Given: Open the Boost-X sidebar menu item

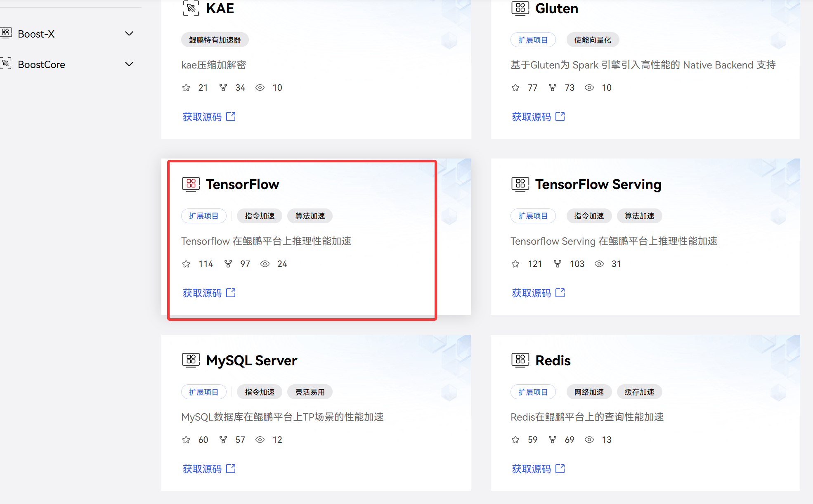Looking at the screenshot, I should 36,34.
